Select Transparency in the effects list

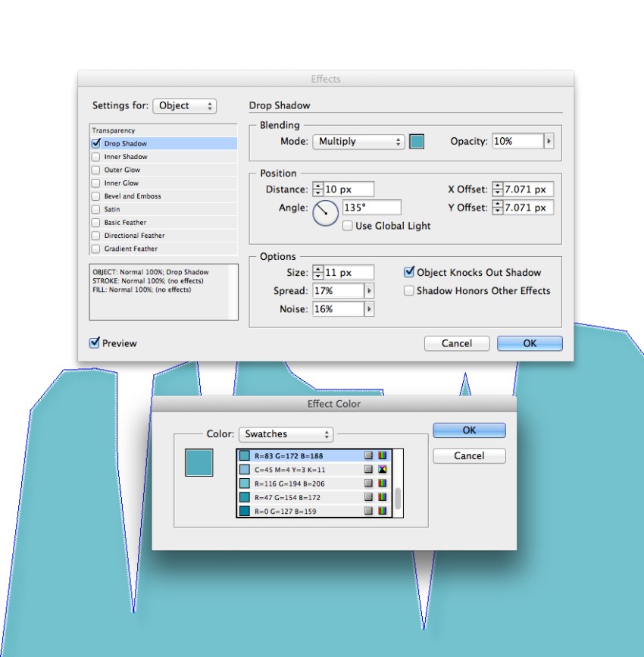click(163, 130)
